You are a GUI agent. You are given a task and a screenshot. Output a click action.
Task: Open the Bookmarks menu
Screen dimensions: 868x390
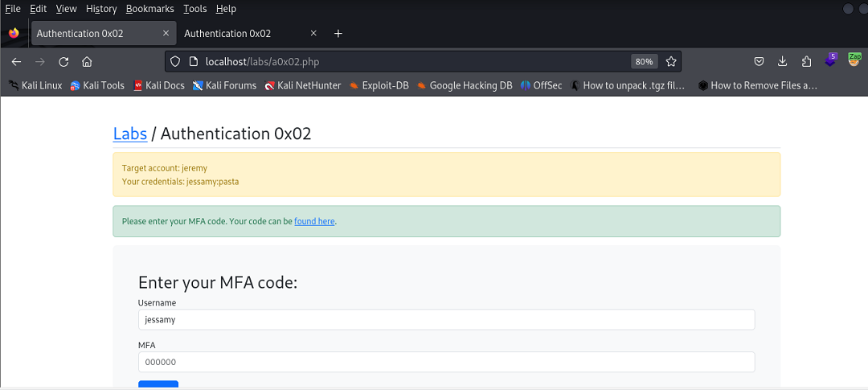[x=150, y=9]
